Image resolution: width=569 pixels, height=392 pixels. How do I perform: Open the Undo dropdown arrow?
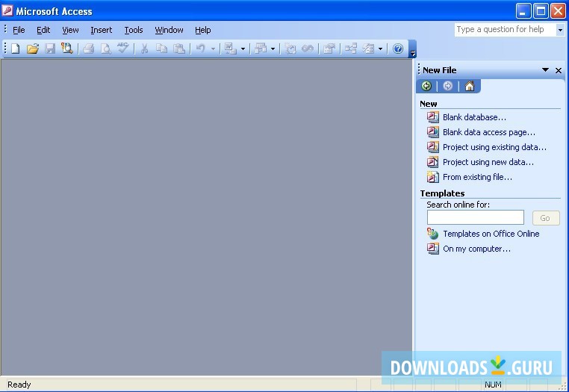(213, 49)
